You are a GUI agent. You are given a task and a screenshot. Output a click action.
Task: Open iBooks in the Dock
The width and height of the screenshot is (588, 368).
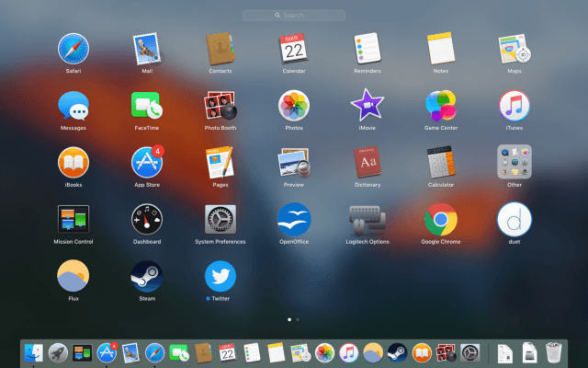click(422, 353)
